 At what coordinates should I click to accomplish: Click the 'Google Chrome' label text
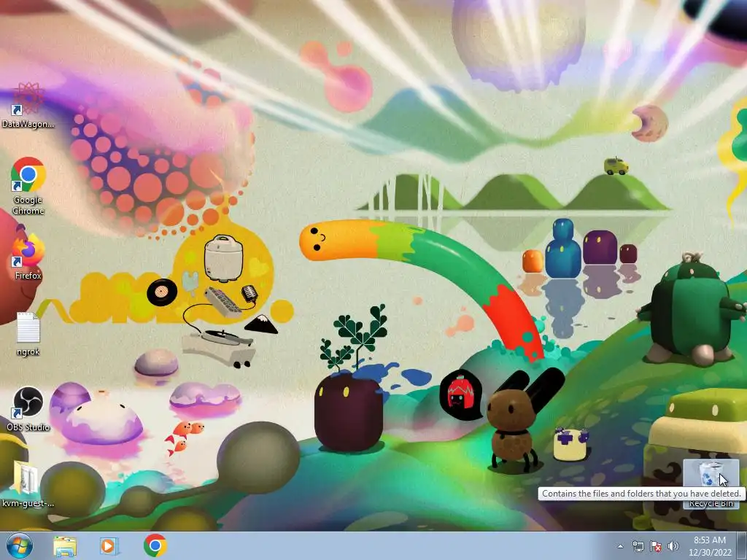[x=28, y=205]
